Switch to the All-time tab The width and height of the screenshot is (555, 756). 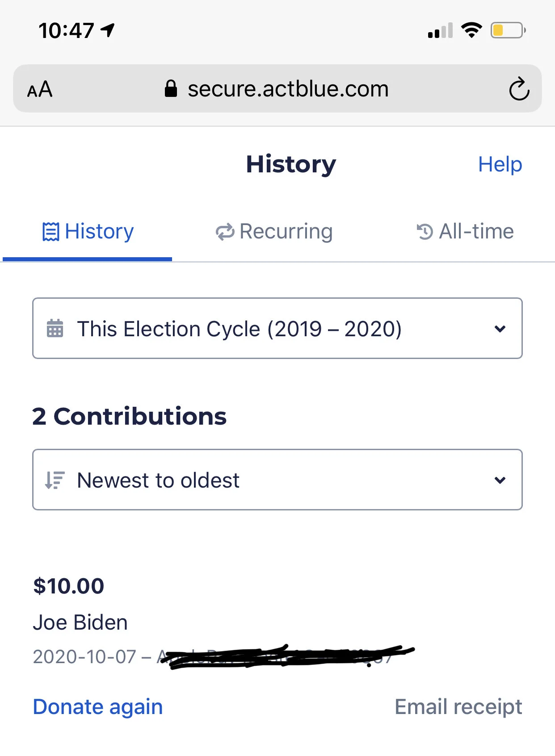coord(476,232)
